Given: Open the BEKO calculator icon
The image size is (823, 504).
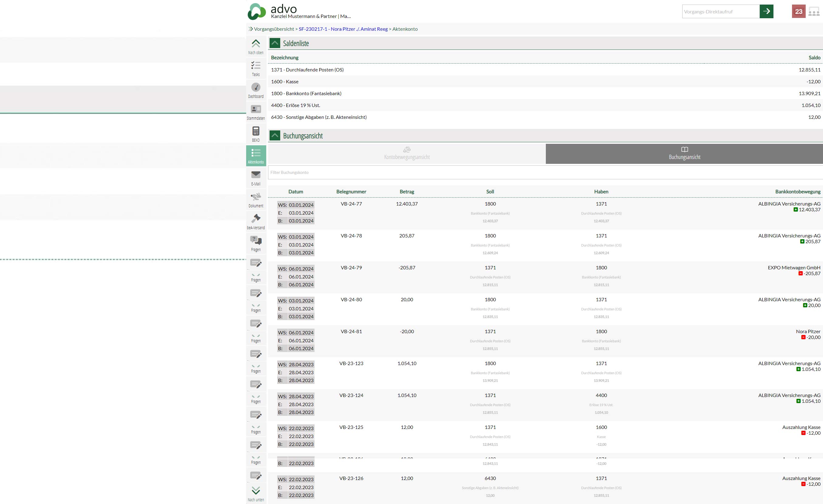Looking at the screenshot, I should tap(256, 131).
